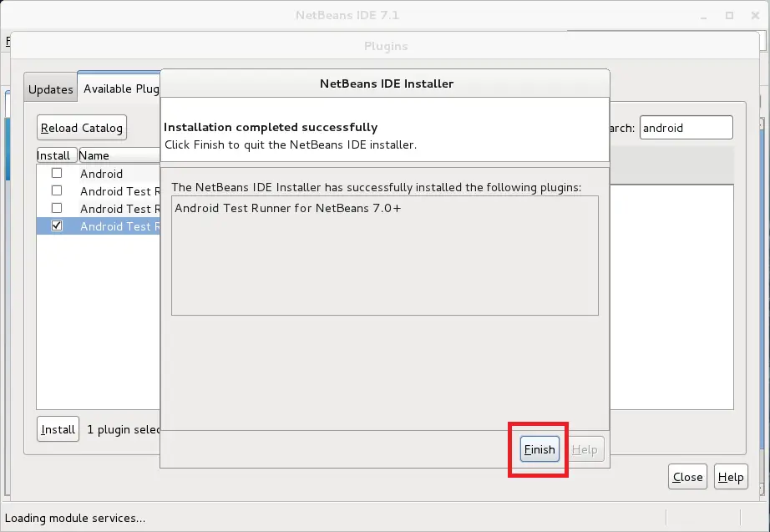Click the 'Loading module services...' status text
Screen dimensions: 770x532
pyautogui.click(x=75, y=518)
